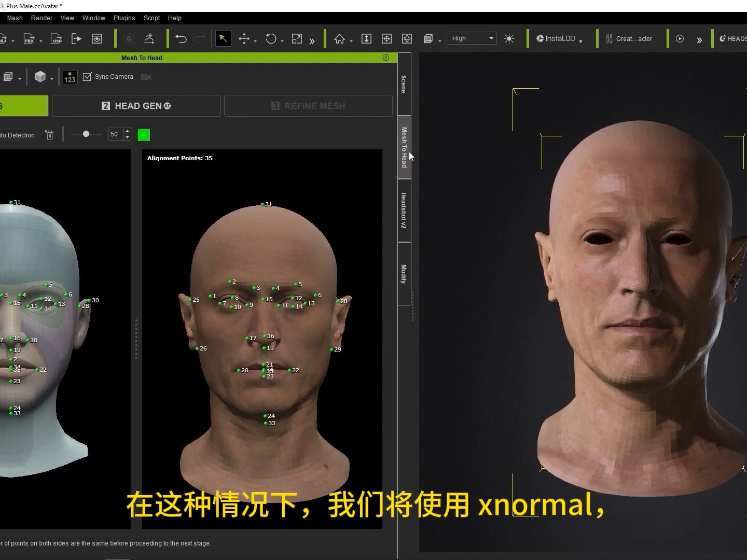Screen dimensions: 747x560
Task: Click the USD export icon
Action: [57, 39]
